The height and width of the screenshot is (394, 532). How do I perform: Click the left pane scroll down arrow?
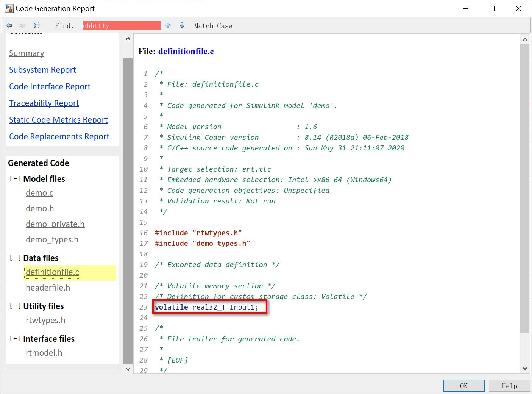tap(128, 369)
